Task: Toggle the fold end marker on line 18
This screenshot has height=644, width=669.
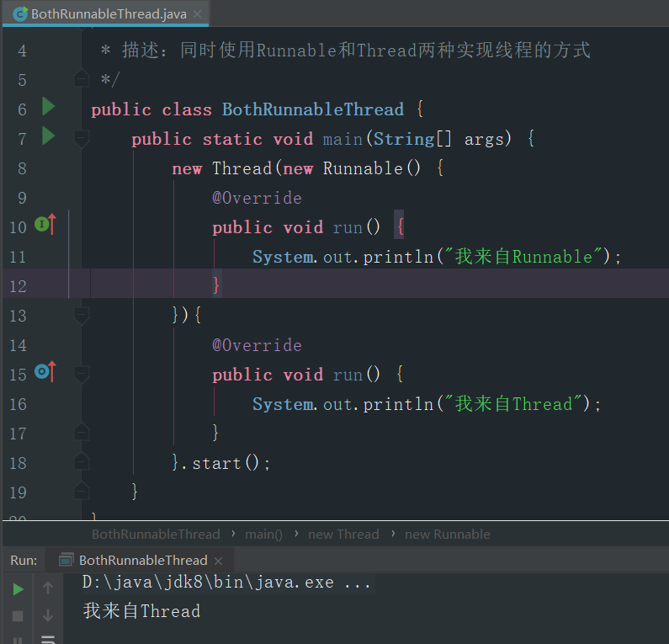Action: pos(82,462)
